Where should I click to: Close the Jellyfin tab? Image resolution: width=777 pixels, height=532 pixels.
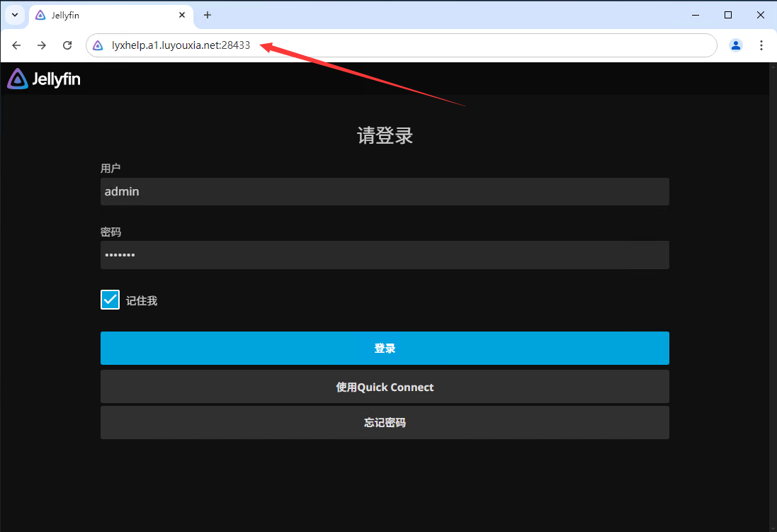click(x=182, y=15)
